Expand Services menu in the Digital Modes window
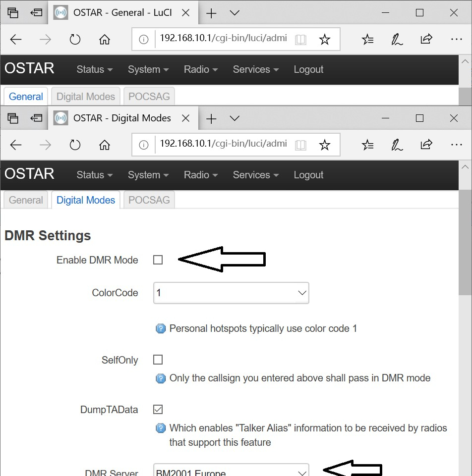Screen dimensions: 472x476 pos(255,175)
